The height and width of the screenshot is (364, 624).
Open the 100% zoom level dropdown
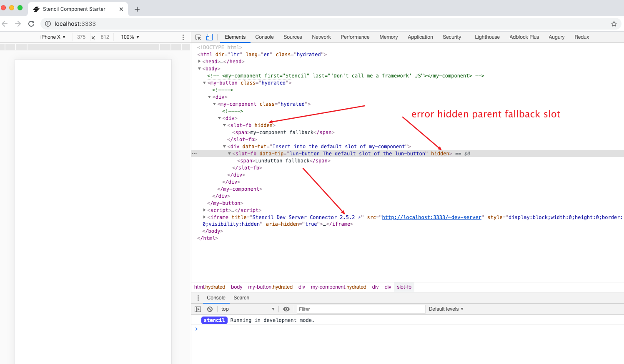[x=130, y=37]
